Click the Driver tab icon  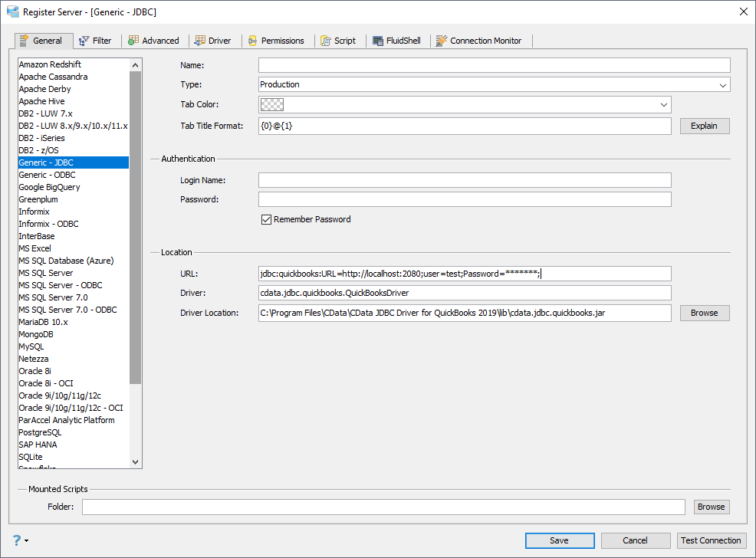point(199,41)
